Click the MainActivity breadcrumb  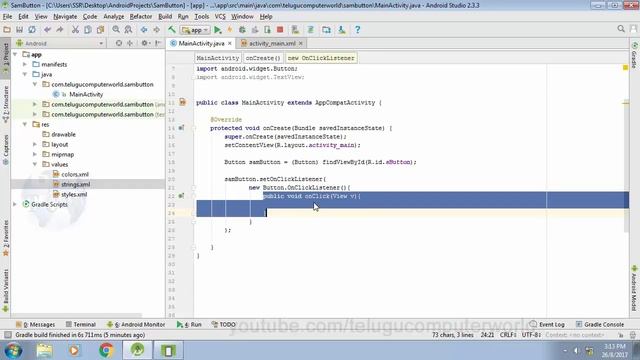(218, 58)
